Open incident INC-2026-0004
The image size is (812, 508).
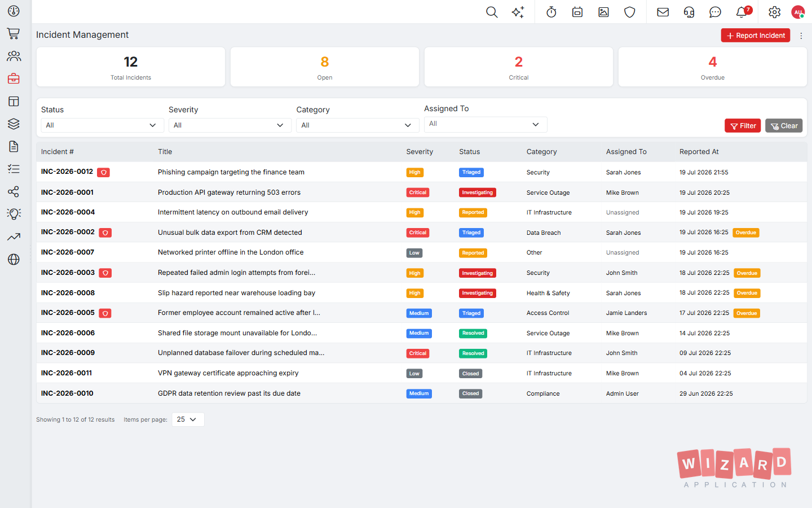[x=68, y=212]
